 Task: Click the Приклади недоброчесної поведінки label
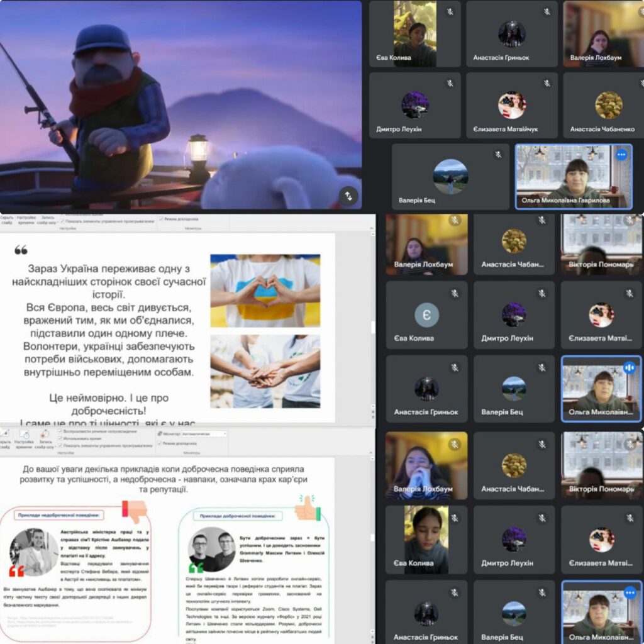(58, 515)
